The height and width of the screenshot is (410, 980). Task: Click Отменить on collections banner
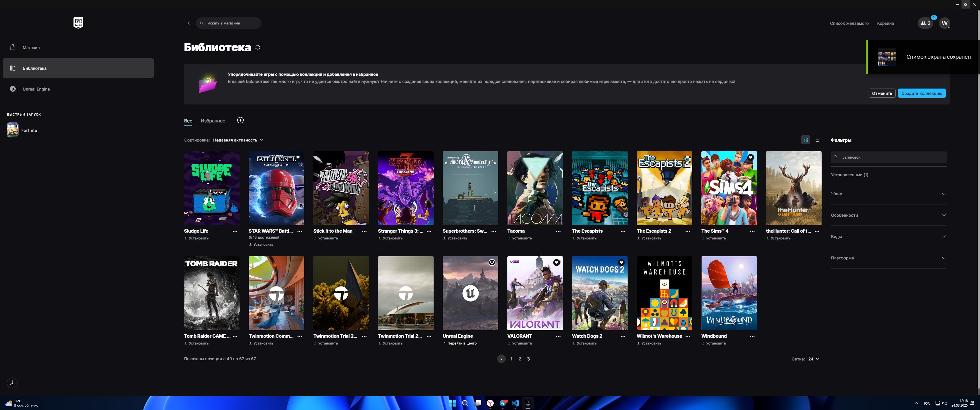[882, 93]
